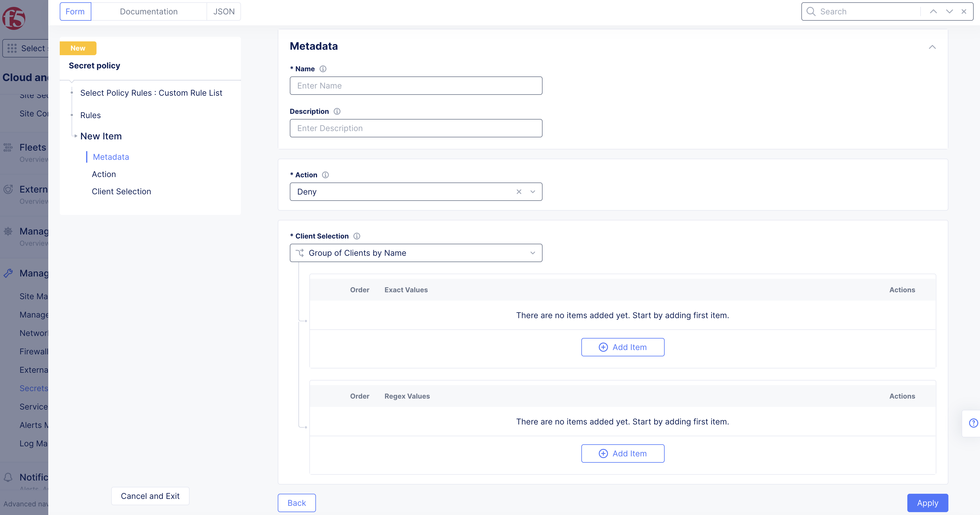Focus the Enter Name input field

[x=415, y=86]
